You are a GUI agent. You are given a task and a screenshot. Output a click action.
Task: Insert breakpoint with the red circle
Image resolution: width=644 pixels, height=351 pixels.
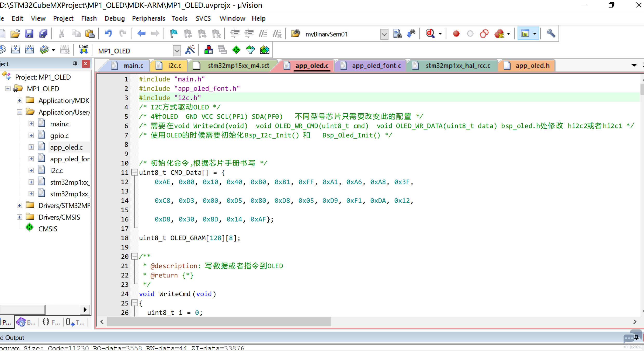click(x=456, y=34)
